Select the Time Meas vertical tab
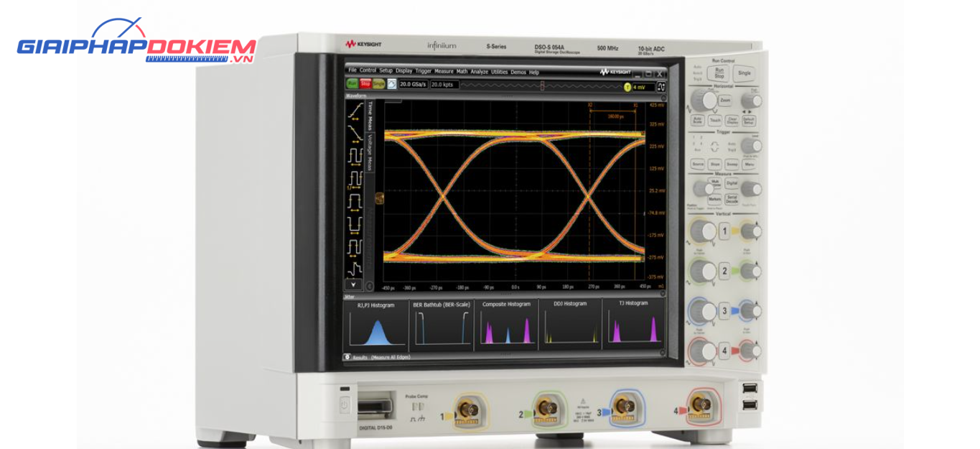 (370, 116)
